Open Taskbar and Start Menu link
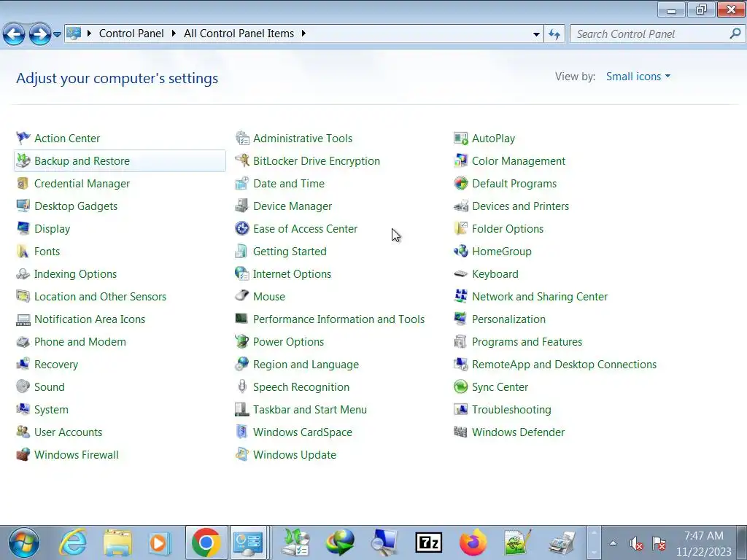The width and height of the screenshot is (747, 560). tap(309, 410)
